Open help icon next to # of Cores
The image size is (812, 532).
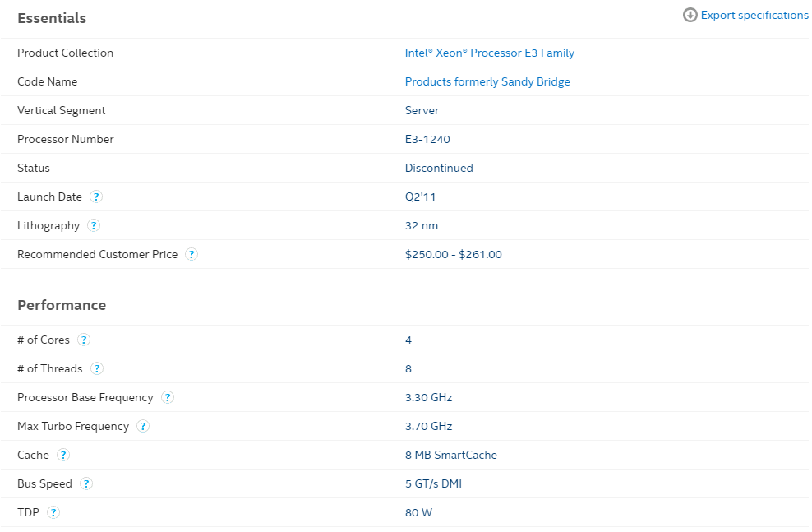pyautogui.click(x=83, y=340)
